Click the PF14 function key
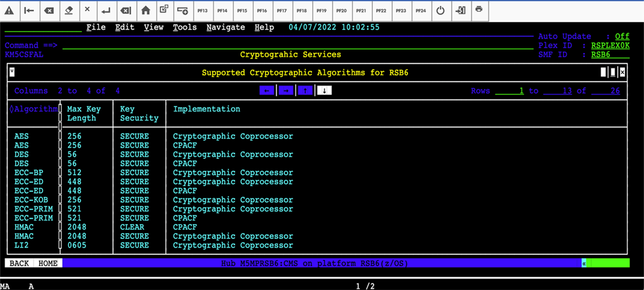644x290 pixels. tap(223, 10)
